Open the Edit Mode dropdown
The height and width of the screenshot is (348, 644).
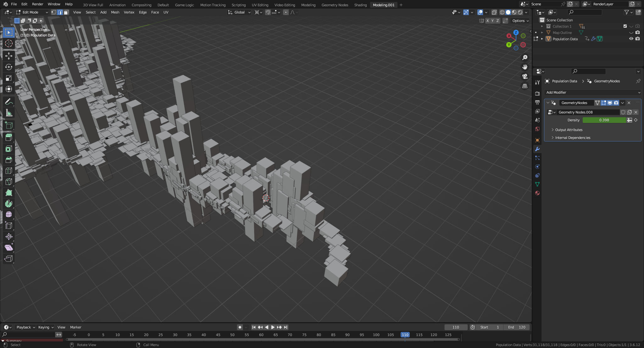pos(32,12)
